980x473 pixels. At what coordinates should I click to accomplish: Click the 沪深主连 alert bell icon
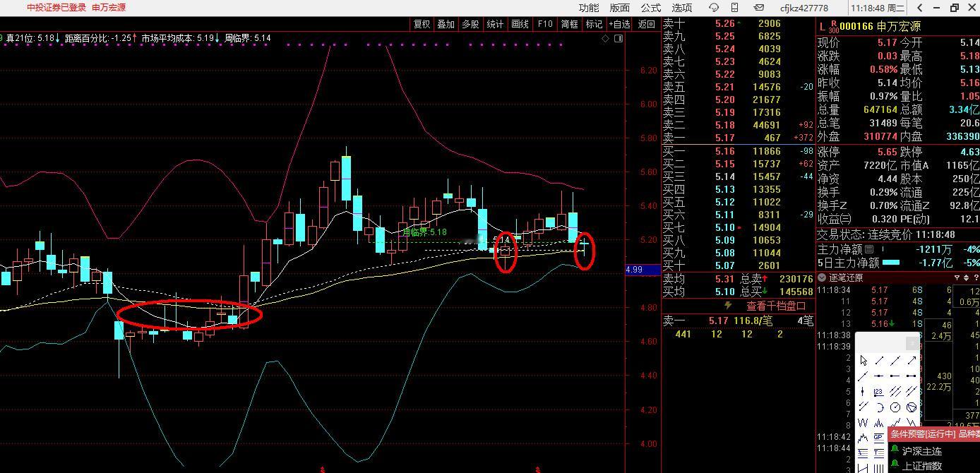pyautogui.click(x=895, y=450)
